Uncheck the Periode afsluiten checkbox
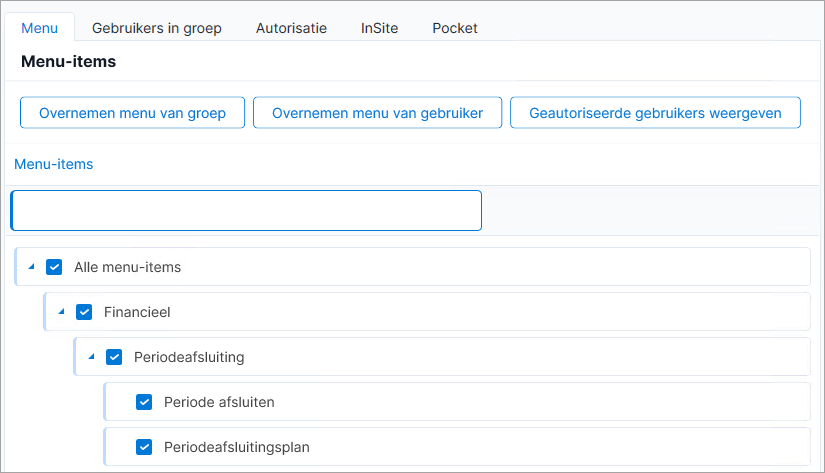This screenshot has height=473, width=825. [x=144, y=402]
